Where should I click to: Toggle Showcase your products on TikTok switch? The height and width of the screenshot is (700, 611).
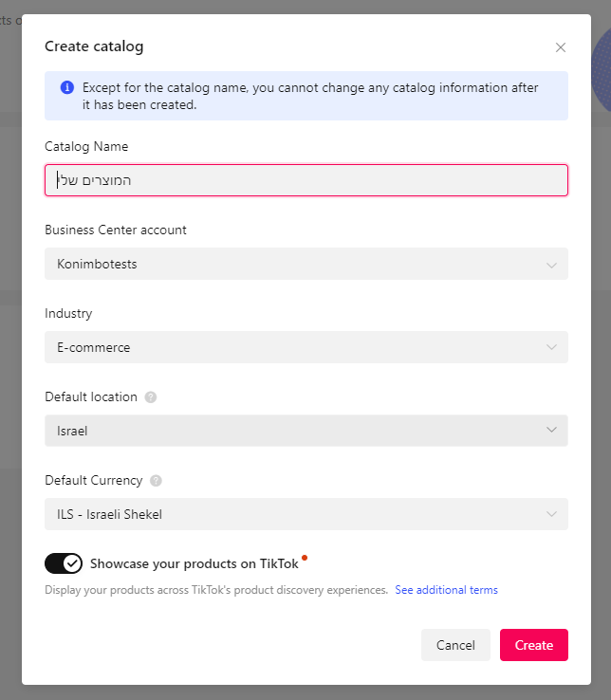pos(64,563)
